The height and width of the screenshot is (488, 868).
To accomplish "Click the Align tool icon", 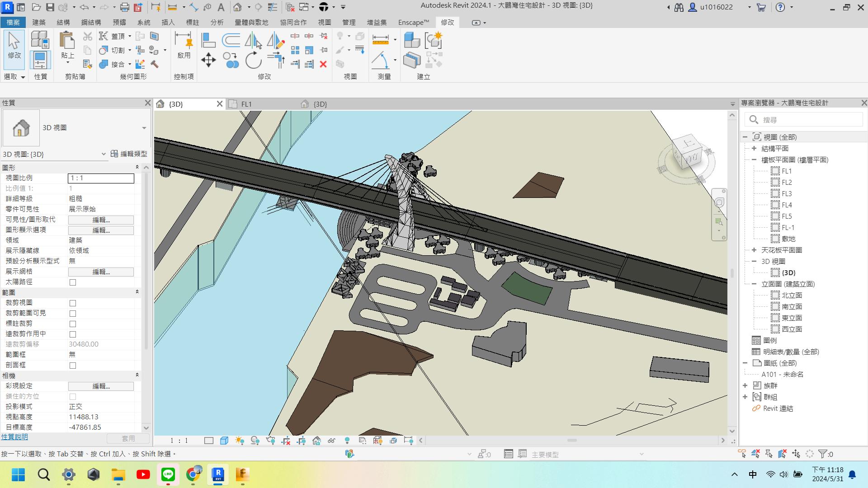I will click(x=208, y=40).
